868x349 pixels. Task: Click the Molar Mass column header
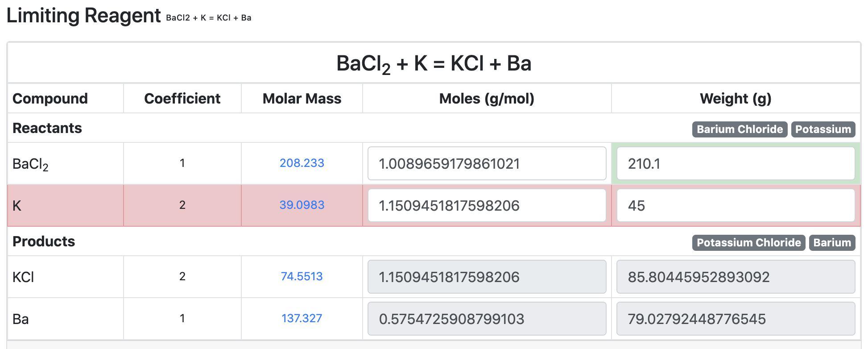point(302,99)
